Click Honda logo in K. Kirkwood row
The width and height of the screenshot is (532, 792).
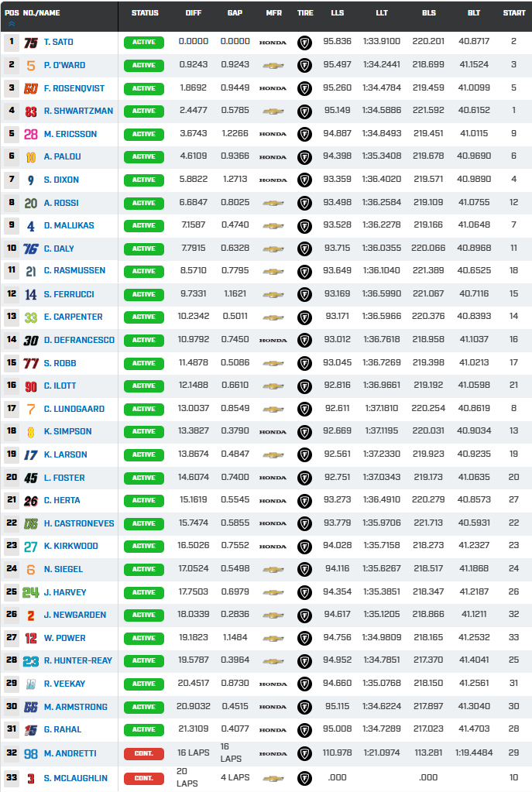[x=273, y=547]
